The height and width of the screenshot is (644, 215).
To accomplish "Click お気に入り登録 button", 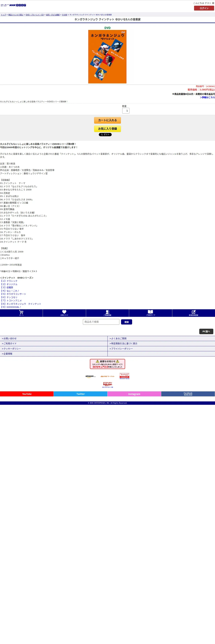I will pos(107,129).
